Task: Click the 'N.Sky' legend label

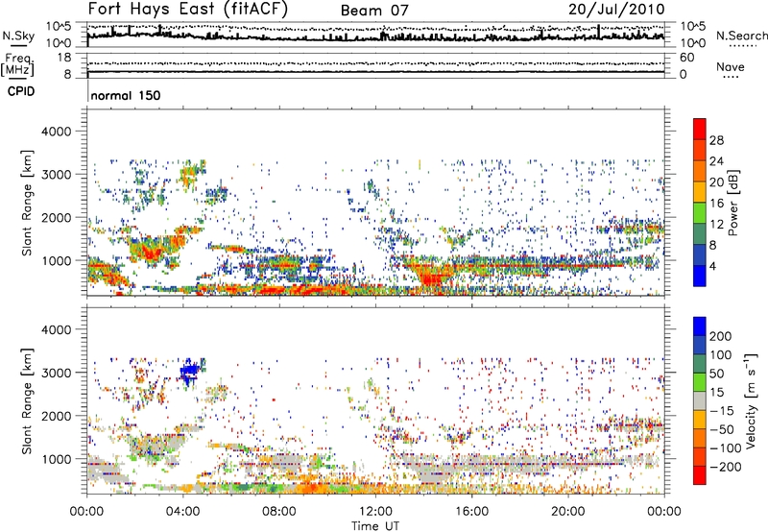Action: click(18, 36)
